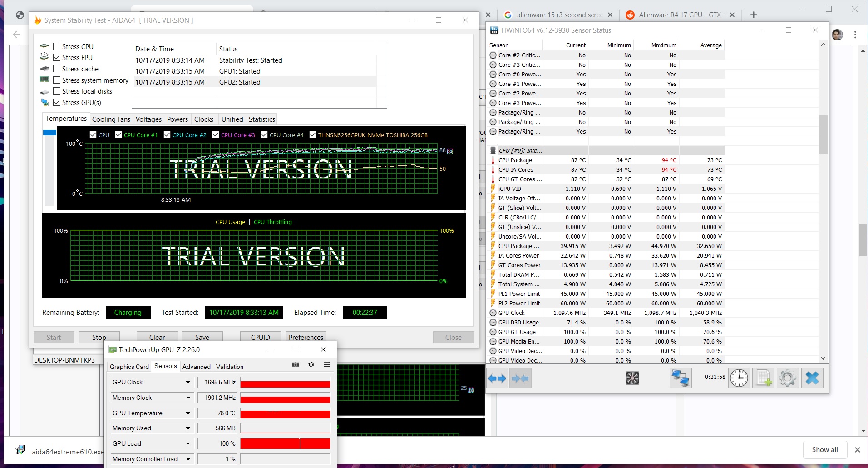Switch to the Cooling Fans tab
Viewport: 868px width, 468px height.
111,119
